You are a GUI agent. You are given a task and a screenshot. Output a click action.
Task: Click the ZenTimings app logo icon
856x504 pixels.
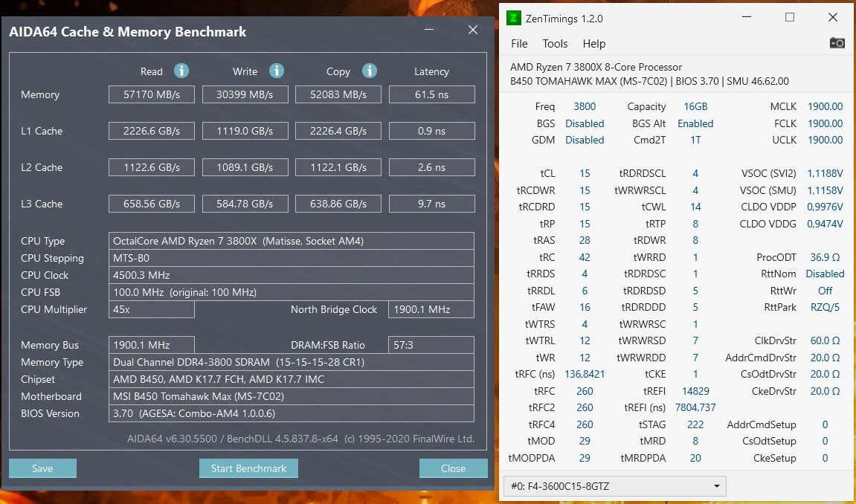tap(514, 18)
